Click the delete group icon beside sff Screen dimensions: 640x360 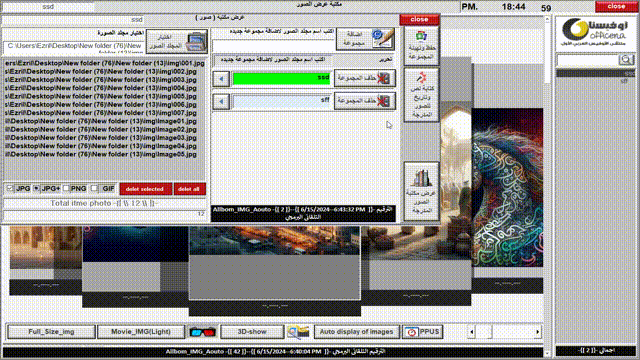383,101
